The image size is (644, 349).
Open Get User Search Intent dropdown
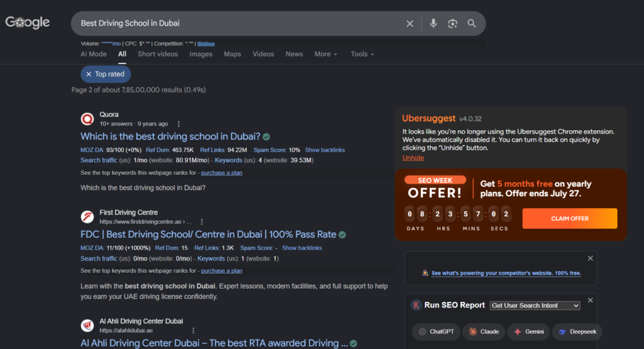(535, 306)
